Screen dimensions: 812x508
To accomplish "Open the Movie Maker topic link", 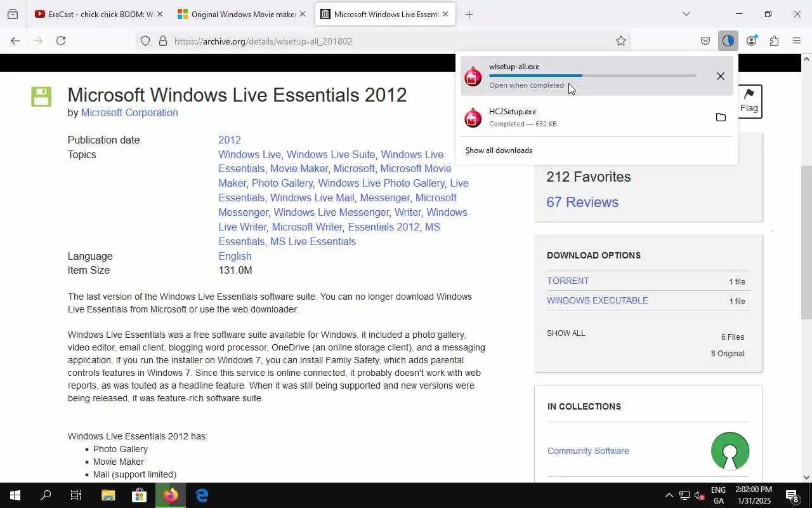I will [299, 168].
